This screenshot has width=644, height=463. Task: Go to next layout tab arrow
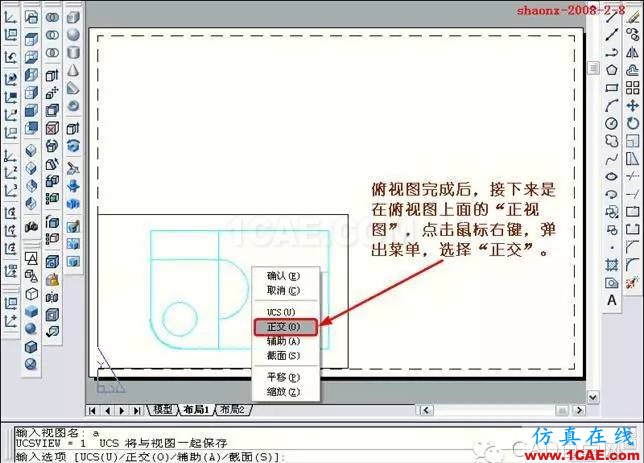(x=122, y=410)
